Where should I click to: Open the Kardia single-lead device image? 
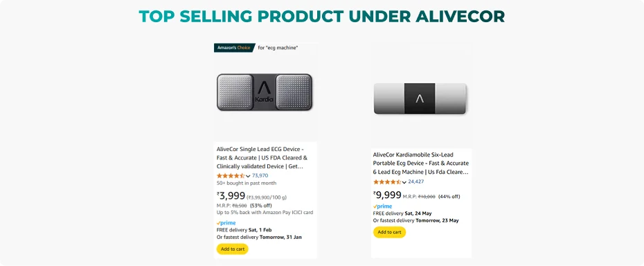265,92
